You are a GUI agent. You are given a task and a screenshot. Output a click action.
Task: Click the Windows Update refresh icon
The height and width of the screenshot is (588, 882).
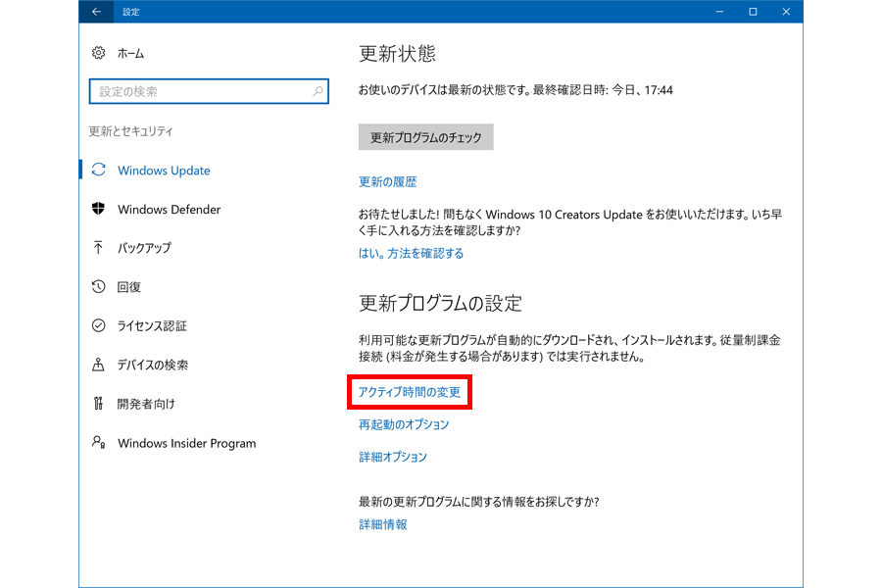click(x=98, y=171)
